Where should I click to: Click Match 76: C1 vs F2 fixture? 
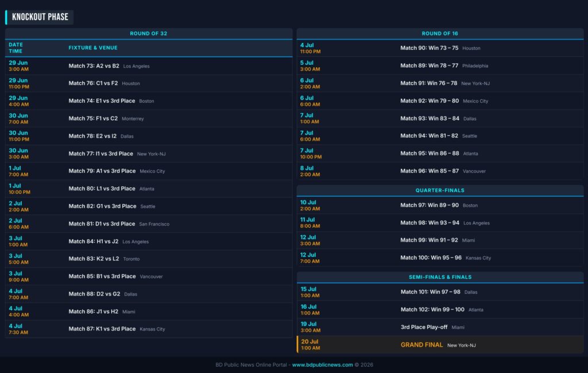[93, 83]
